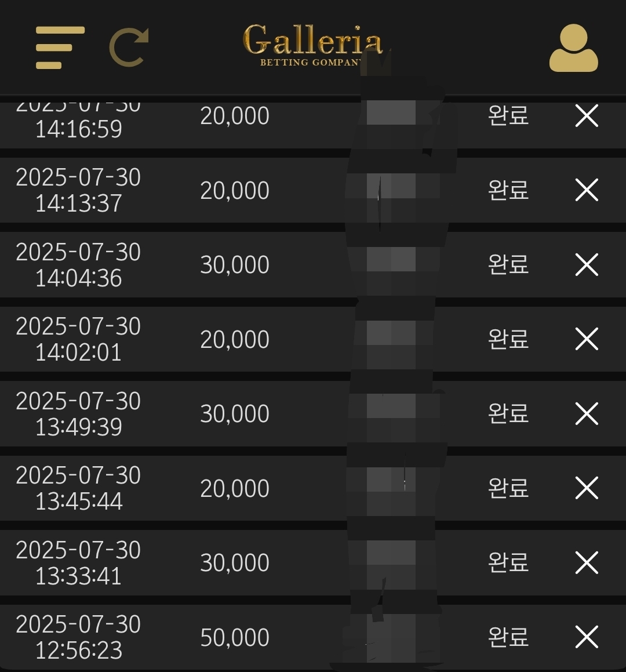
Task: Click the refresh arrow icon
Action: pyautogui.click(x=129, y=48)
